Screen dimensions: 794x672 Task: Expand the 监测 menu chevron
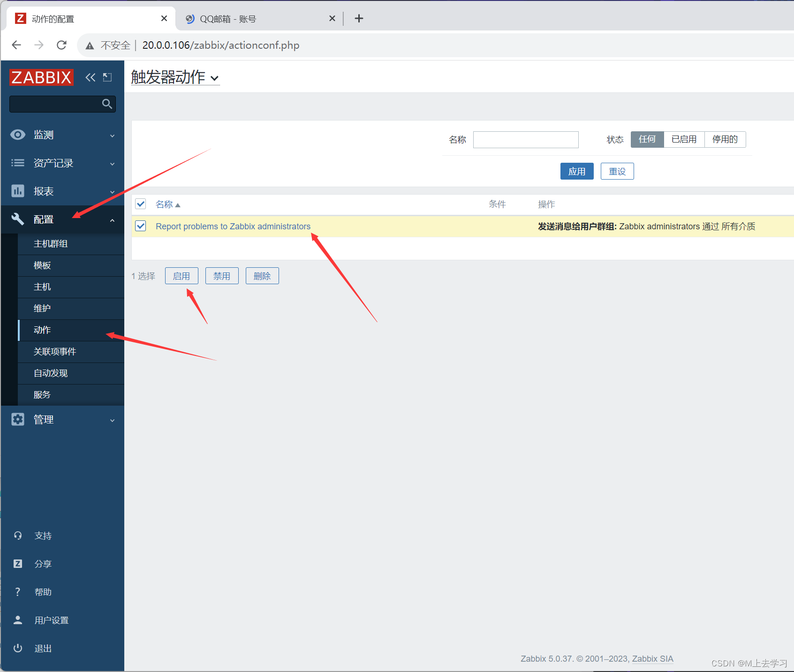point(112,136)
